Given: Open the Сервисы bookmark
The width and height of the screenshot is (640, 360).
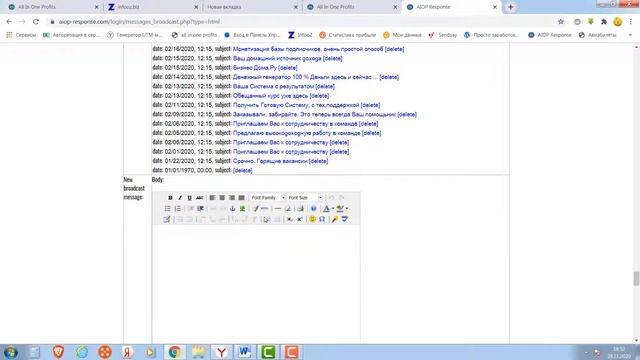Looking at the screenshot, I should coord(21,35).
